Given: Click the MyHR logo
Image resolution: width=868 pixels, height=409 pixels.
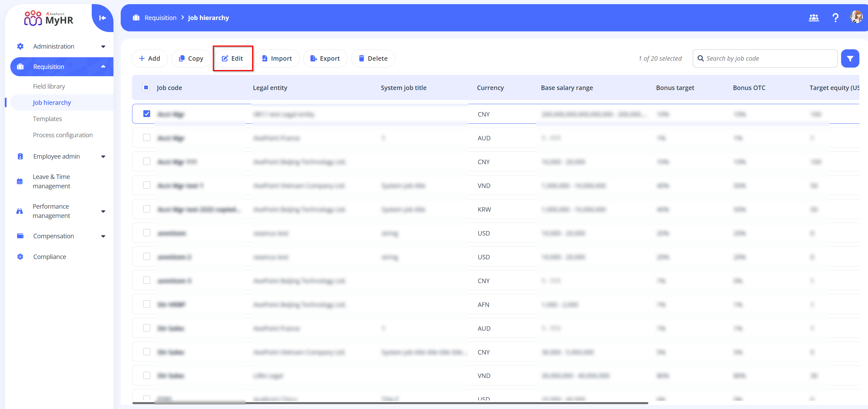Looking at the screenshot, I should 49,18.
